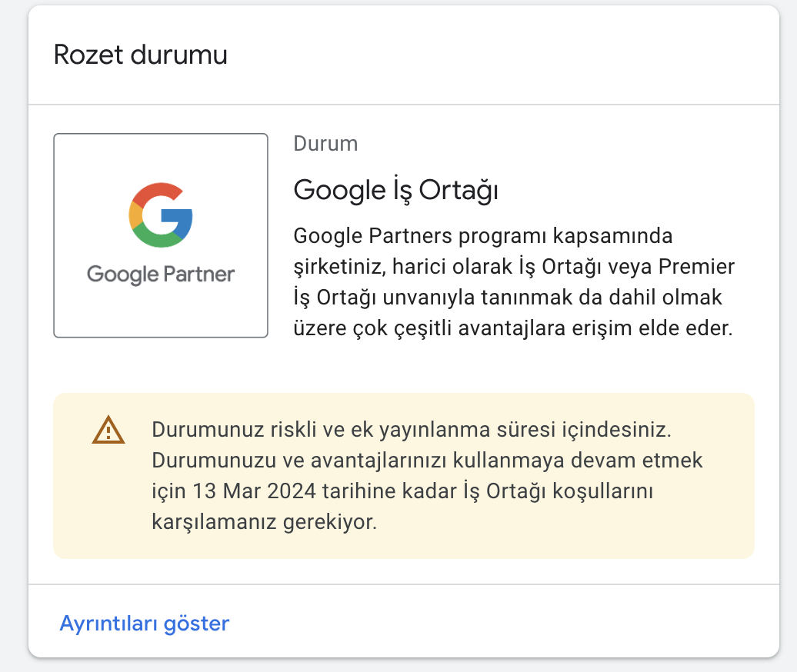This screenshot has width=797, height=672.
Task: Click the warning text about 13 Mar 2024
Action: (x=427, y=475)
